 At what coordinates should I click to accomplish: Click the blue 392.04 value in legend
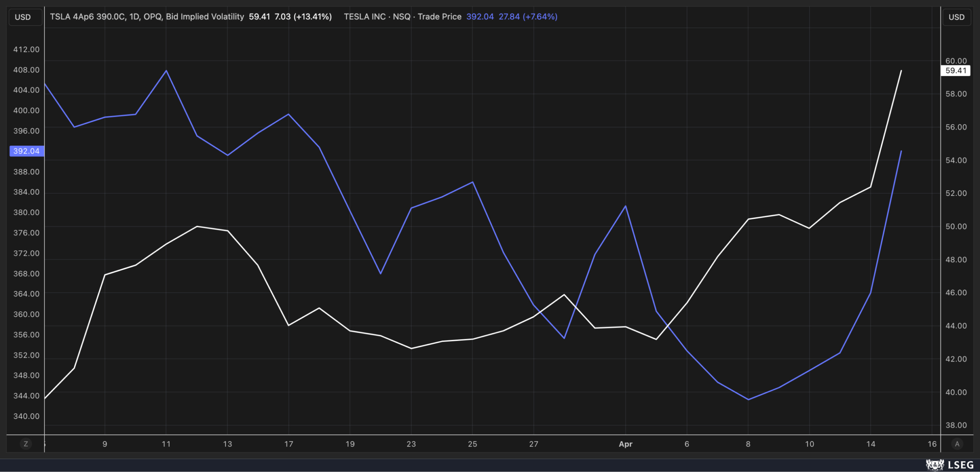click(x=480, y=17)
